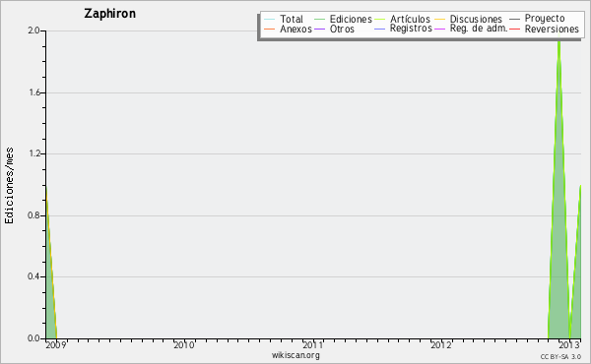
Task: Click the Artículos legend entry
Action: 402,19
